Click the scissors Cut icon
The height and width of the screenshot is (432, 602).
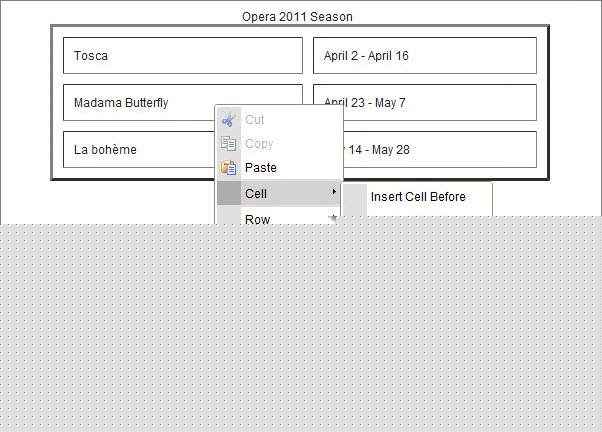[x=229, y=120]
